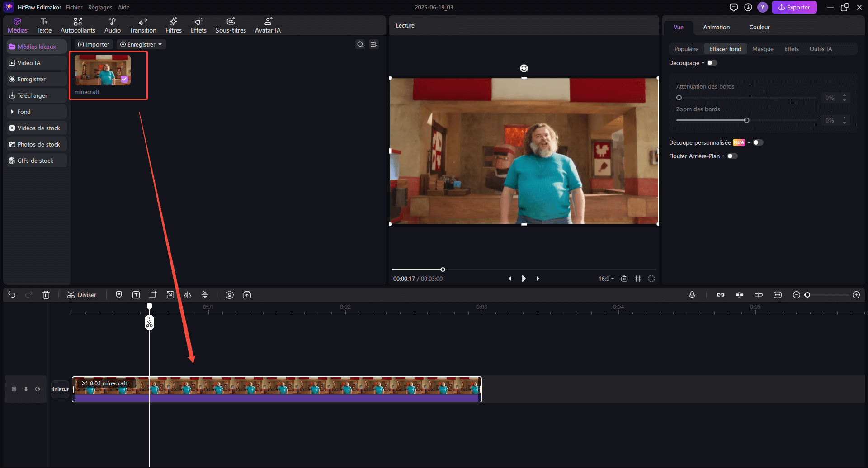
Task: Open the 16:9 aspect ratio dropdown
Action: coord(606,279)
